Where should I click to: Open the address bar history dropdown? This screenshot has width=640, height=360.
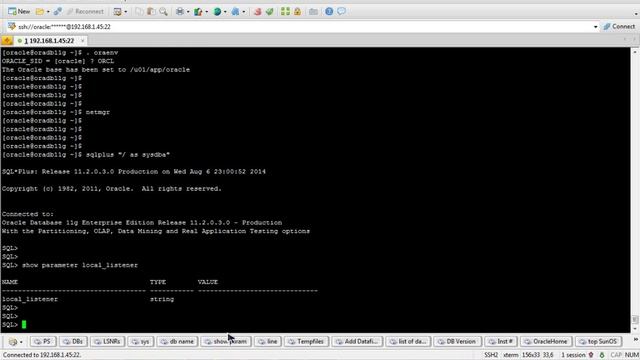(x=595, y=27)
